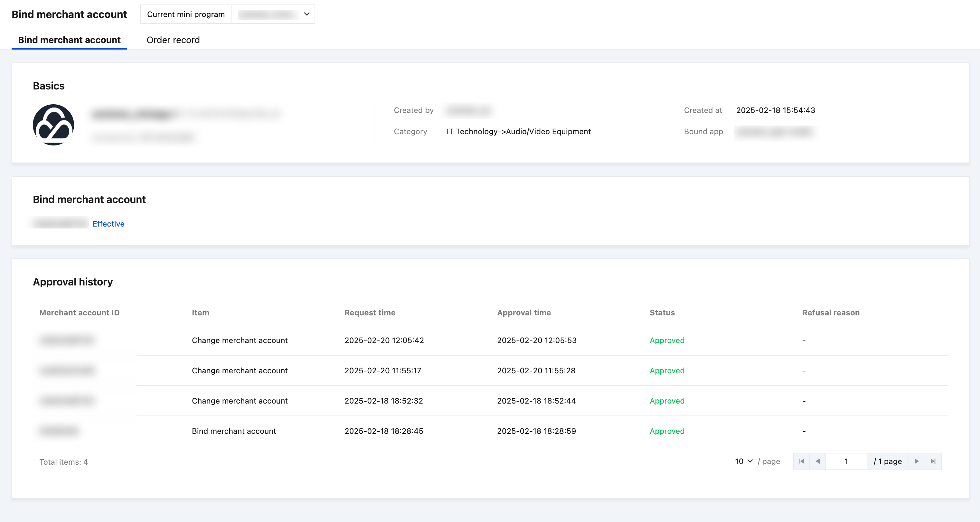Click the Effective status link

108,224
